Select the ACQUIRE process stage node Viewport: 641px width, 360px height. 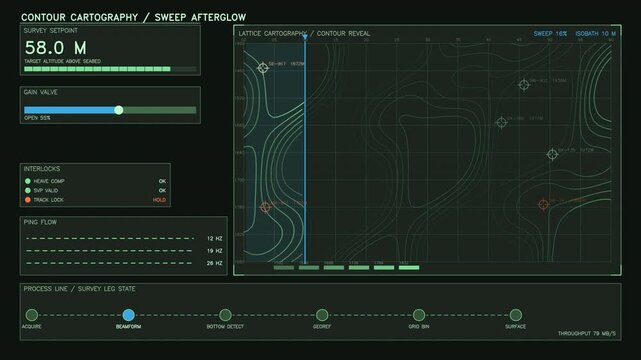[31, 315]
